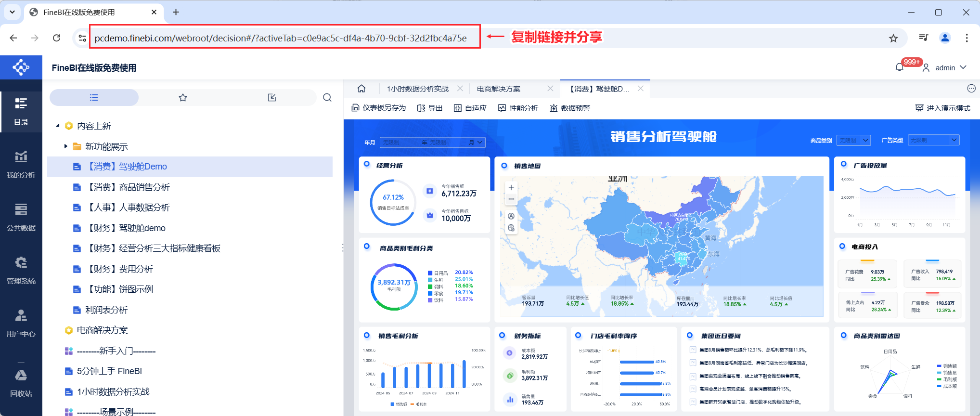Bookmark this page with star icon
The width and height of the screenshot is (980, 416).
(893, 38)
